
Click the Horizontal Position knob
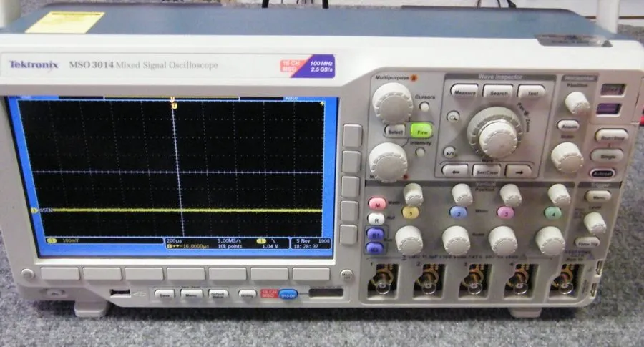577,102
